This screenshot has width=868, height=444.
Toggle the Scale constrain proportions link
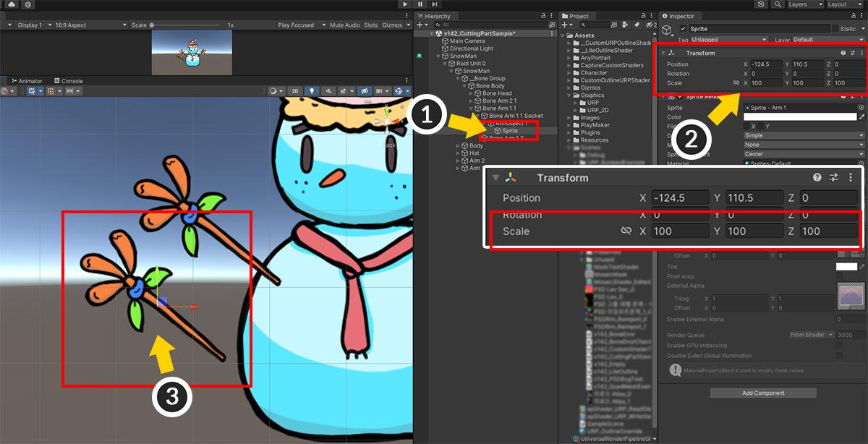point(736,83)
